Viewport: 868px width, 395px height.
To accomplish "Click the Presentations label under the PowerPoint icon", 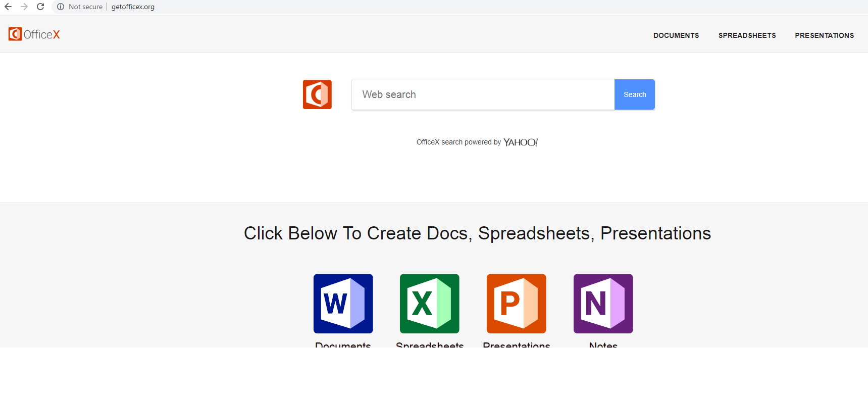I will click(x=517, y=344).
